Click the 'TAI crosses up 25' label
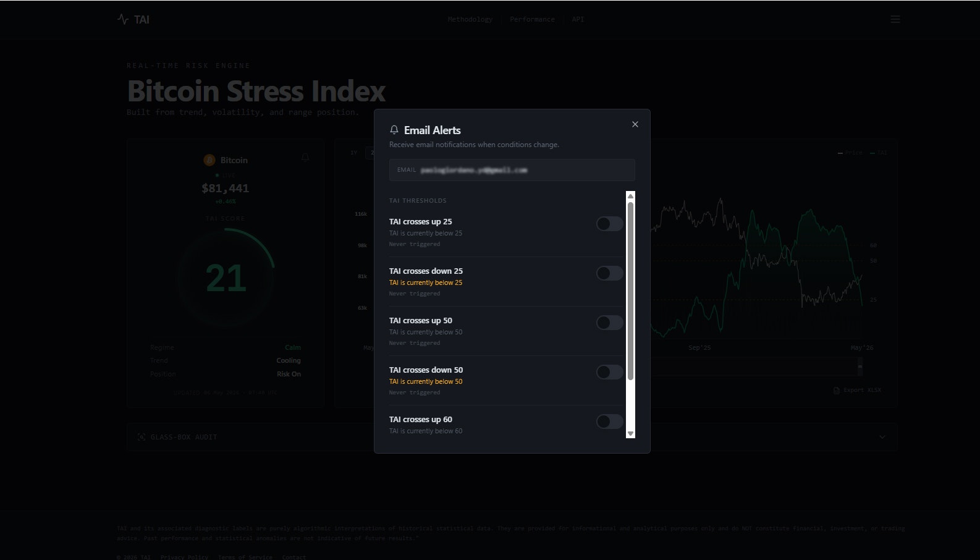 point(420,221)
